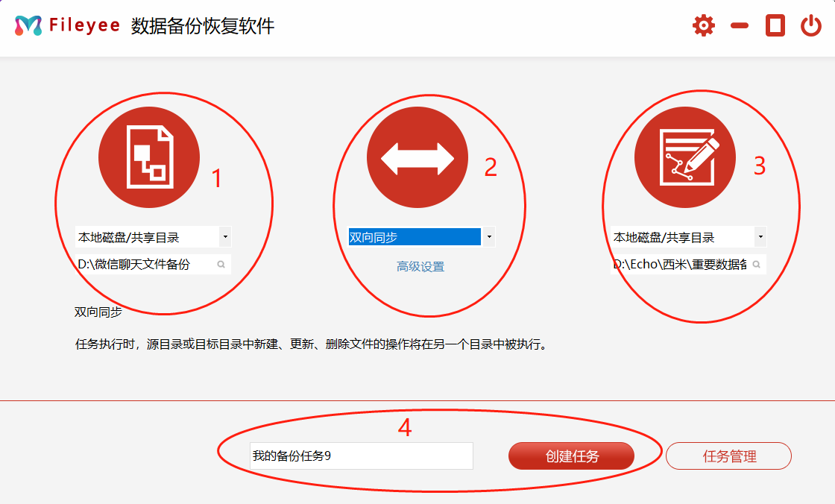Open the 高级设置 advanced settings link
Image resolution: width=835 pixels, height=504 pixels.
tap(420, 267)
